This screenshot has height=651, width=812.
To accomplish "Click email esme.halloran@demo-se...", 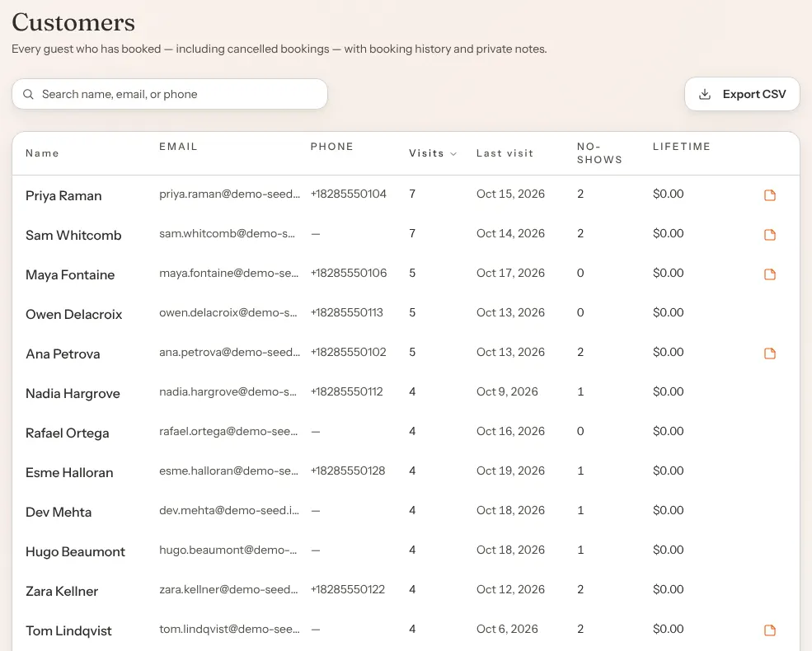I will tap(228, 471).
